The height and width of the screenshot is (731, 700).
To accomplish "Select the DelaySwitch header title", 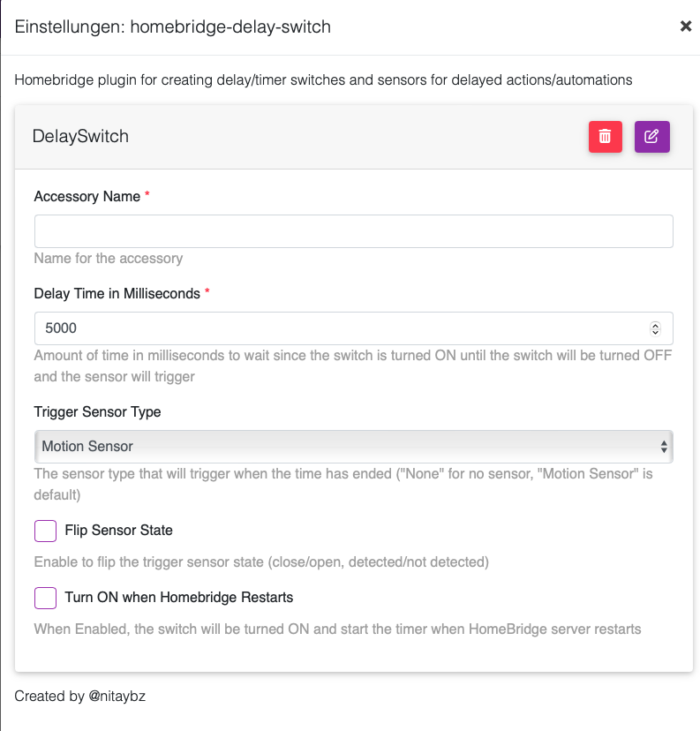I will click(x=80, y=137).
